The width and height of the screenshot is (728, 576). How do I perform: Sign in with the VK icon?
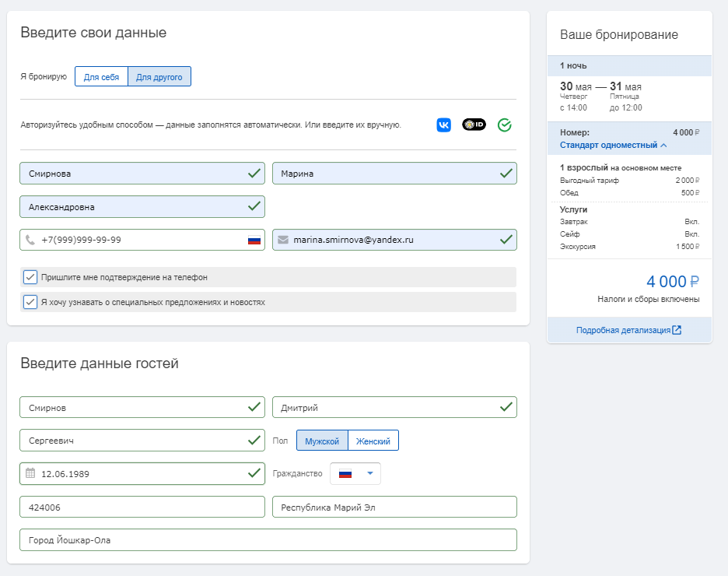pyautogui.click(x=443, y=125)
